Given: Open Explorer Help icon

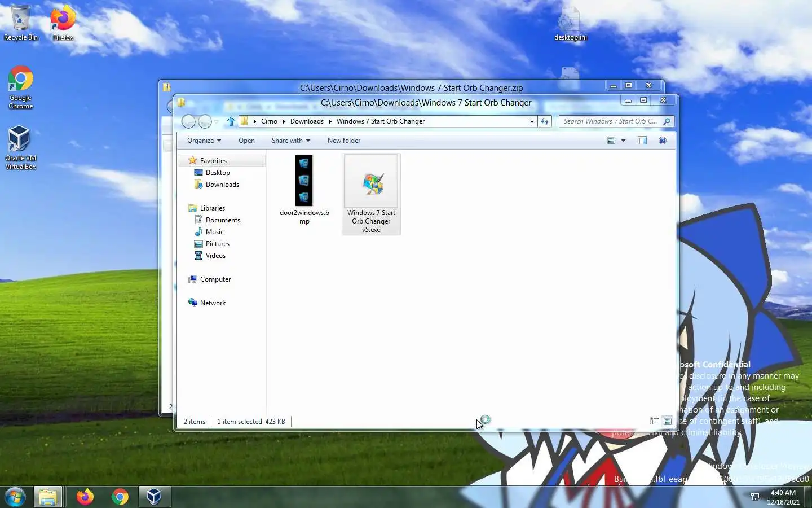Looking at the screenshot, I should tap(663, 141).
